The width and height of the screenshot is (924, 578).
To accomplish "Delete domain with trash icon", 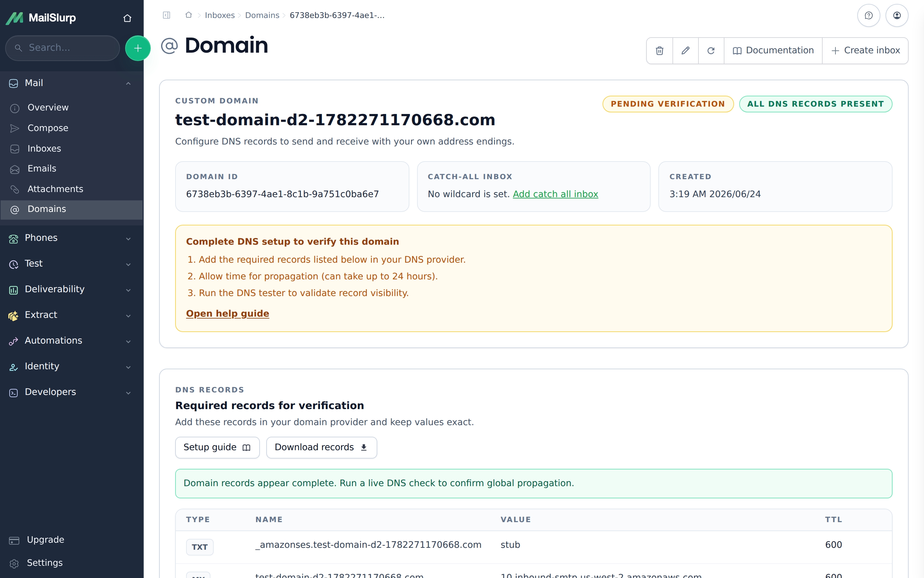I will [x=659, y=50].
